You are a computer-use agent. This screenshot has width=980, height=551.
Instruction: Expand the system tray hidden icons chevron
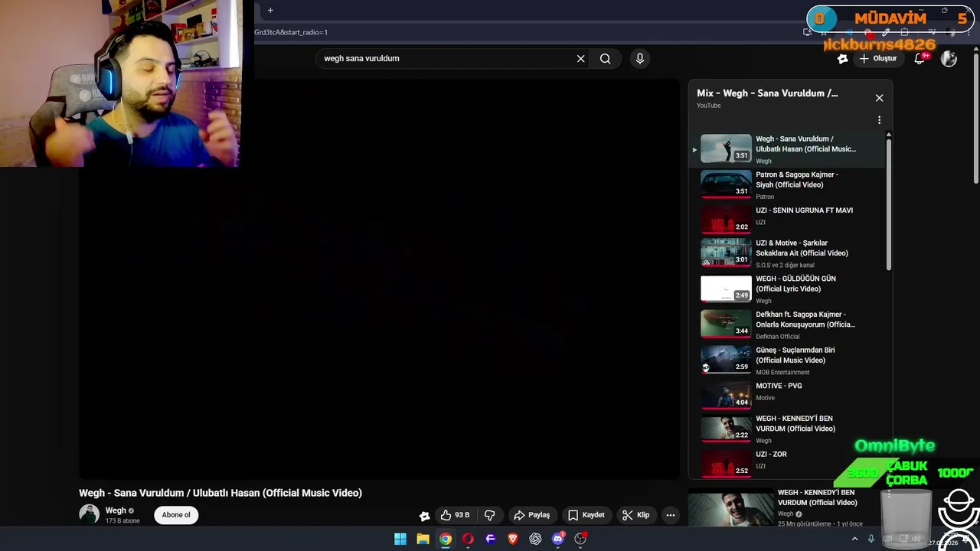tap(854, 539)
